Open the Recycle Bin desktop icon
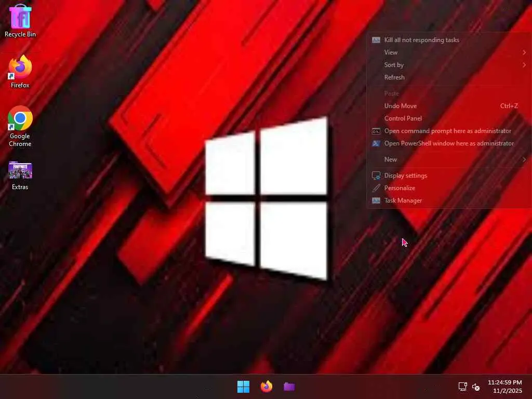 coord(20,20)
